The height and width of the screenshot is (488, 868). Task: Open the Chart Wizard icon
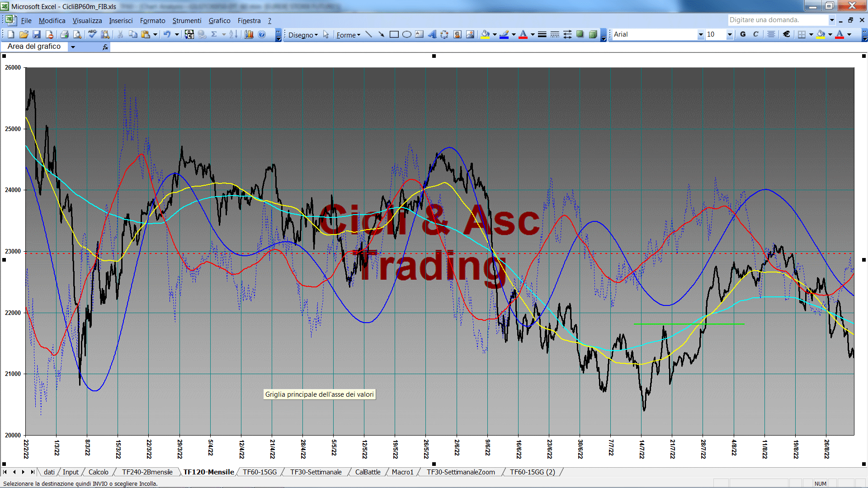coord(249,34)
